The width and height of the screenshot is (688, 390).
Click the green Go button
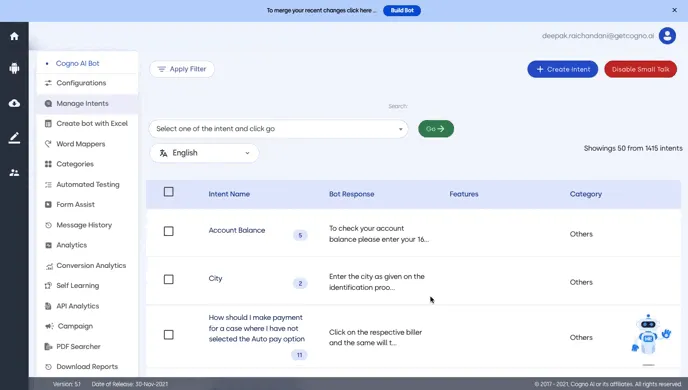tap(436, 129)
